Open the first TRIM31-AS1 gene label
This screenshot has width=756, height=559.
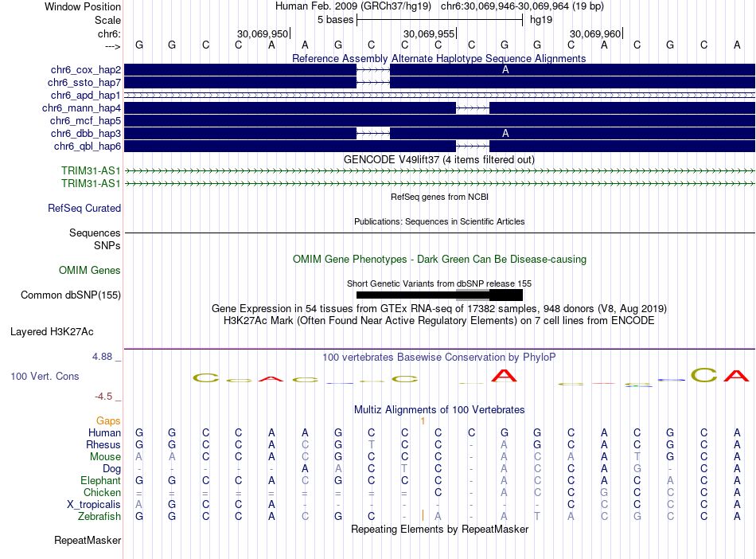tap(91, 170)
